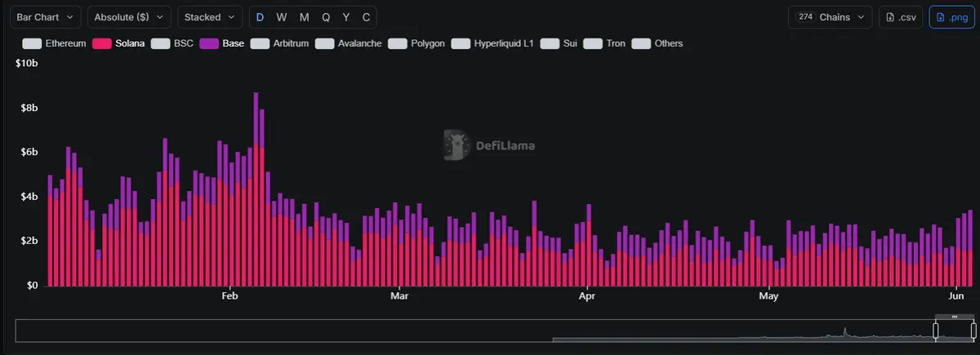
Task: Click the tallest bar in early February
Action: [256, 189]
